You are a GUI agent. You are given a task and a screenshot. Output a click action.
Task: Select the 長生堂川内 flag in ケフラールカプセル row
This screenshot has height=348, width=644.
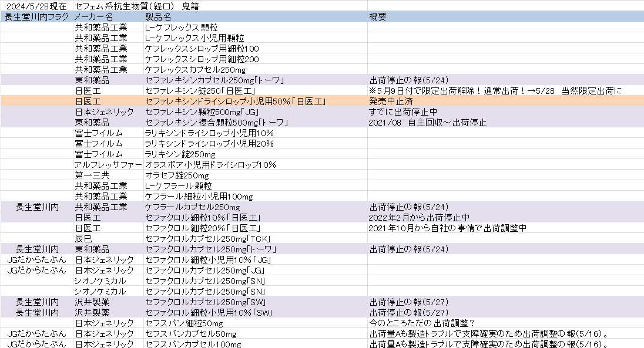37,207
